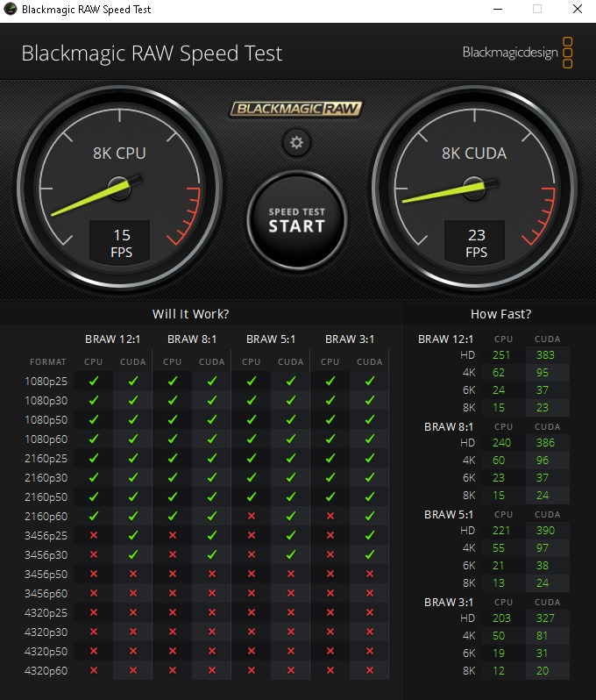Click the 8K CUDA gauge's 23 FPS readout

pyautogui.click(x=475, y=243)
